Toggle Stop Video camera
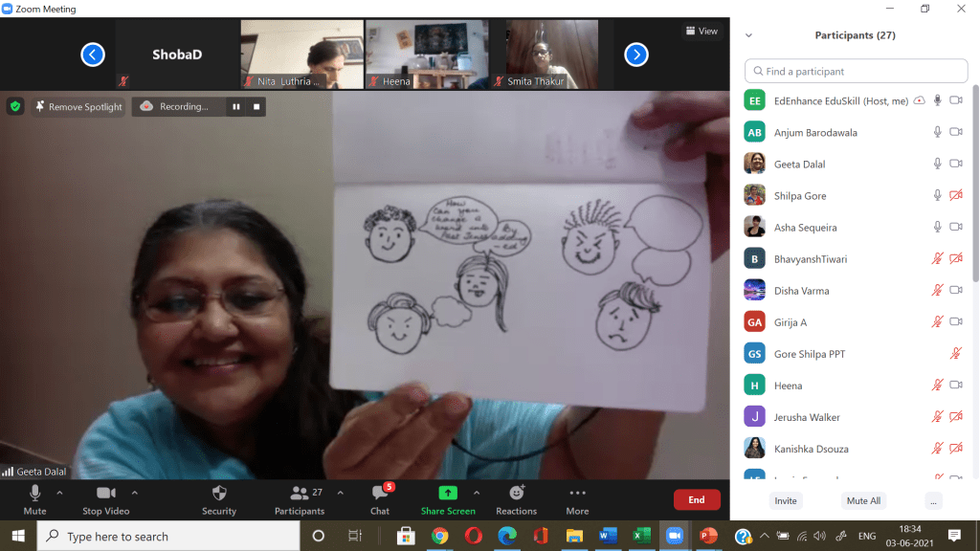The image size is (980, 551). 105,494
